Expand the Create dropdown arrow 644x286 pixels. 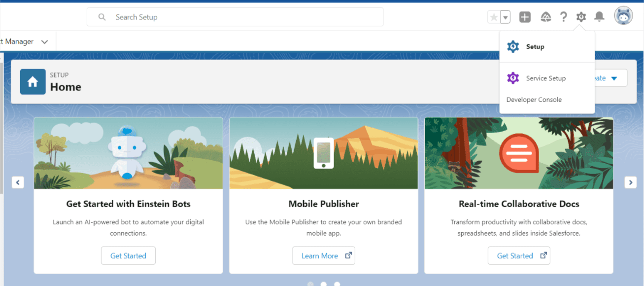[x=614, y=78]
